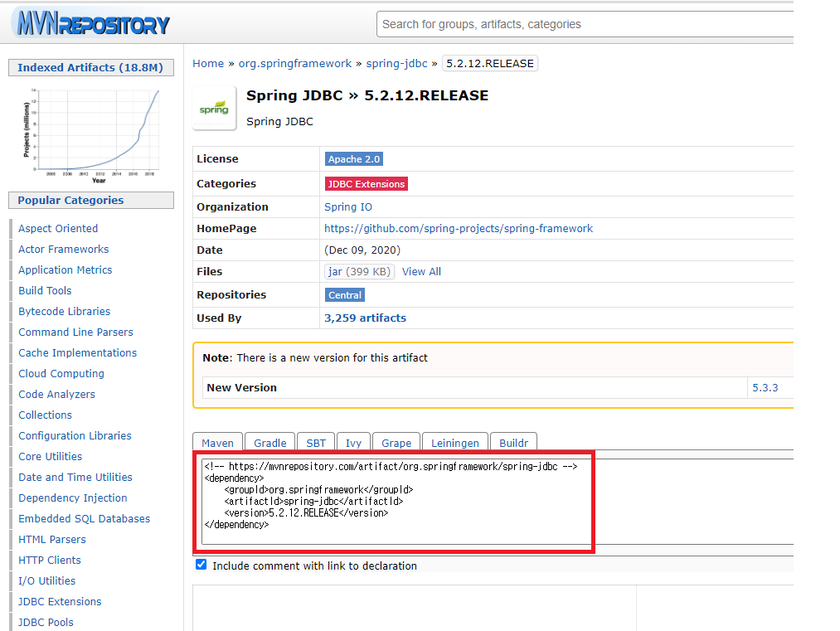Open Command Line Parsers category
840x631 pixels.
(x=75, y=332)
